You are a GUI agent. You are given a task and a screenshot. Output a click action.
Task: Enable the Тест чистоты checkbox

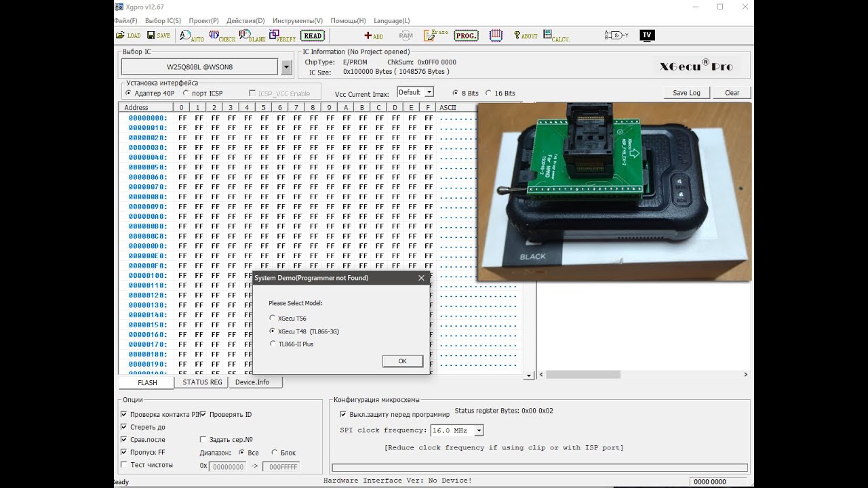coord(123,465)
